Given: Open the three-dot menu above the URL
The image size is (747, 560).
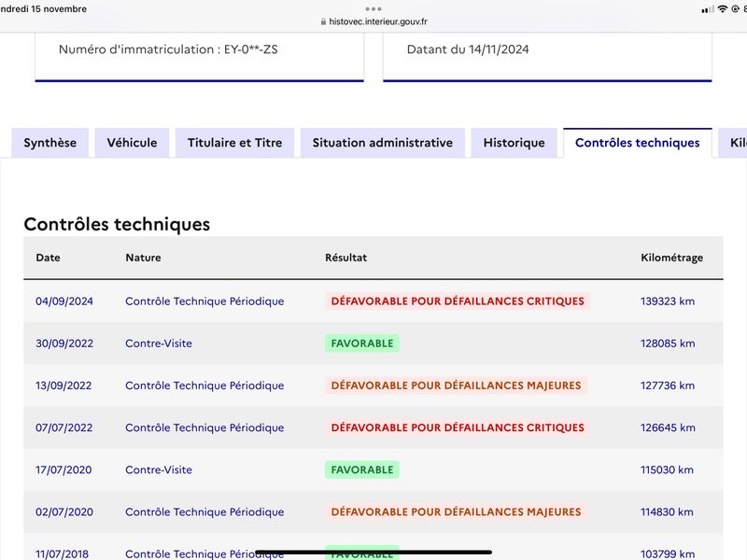Looking at the screenshot, I should coord(373,8).
